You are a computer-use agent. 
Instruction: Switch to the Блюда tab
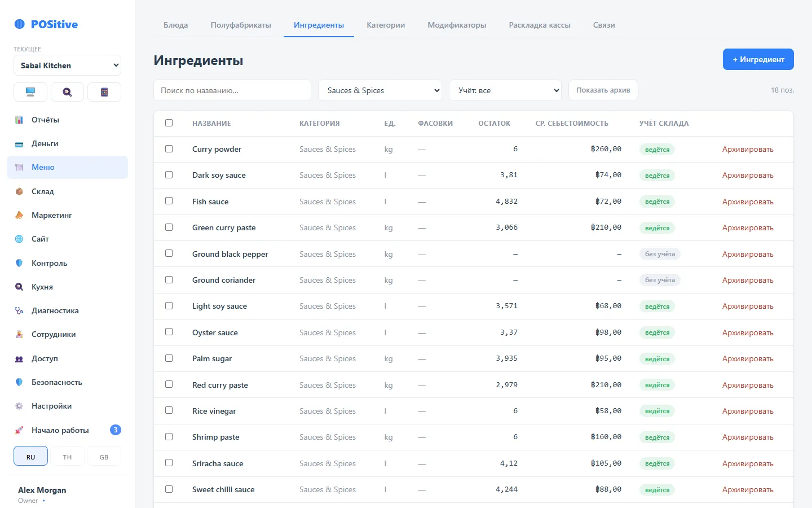176,25
